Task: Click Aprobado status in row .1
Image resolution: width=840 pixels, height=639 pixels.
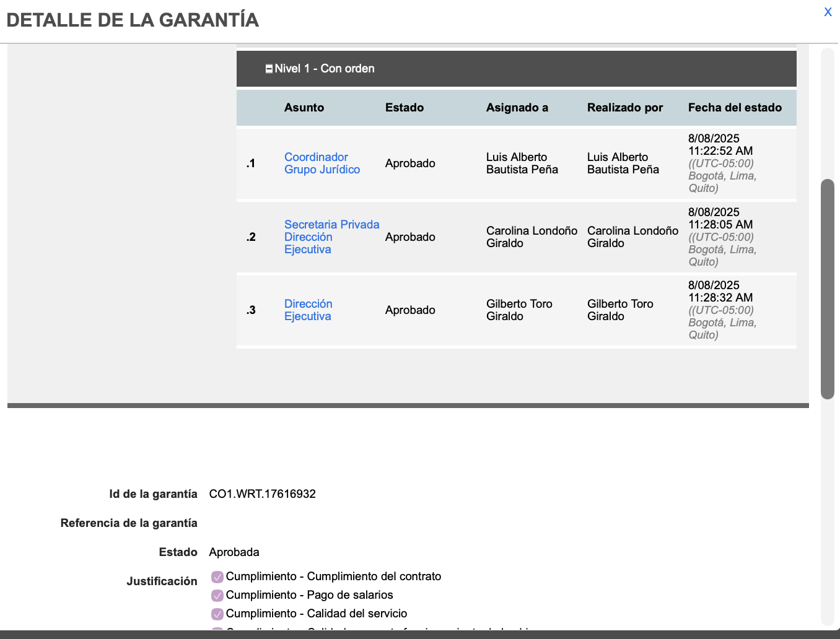Action: (x=410, y=163)
